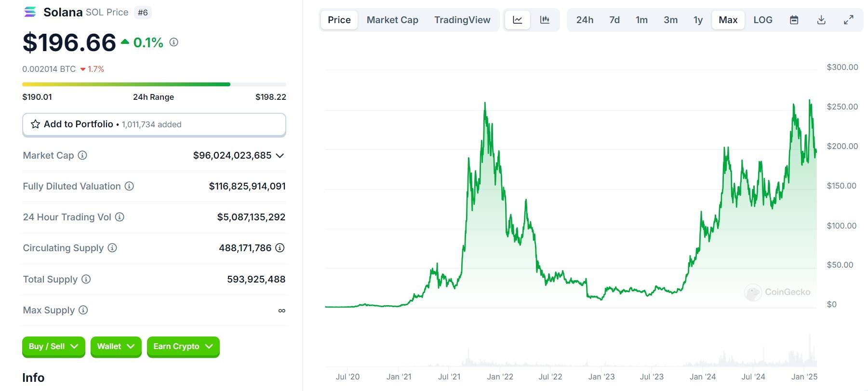Show Max Supply info icon
Image resolution: width=868 pixels, height=391 pixels.
pos(83,310)
